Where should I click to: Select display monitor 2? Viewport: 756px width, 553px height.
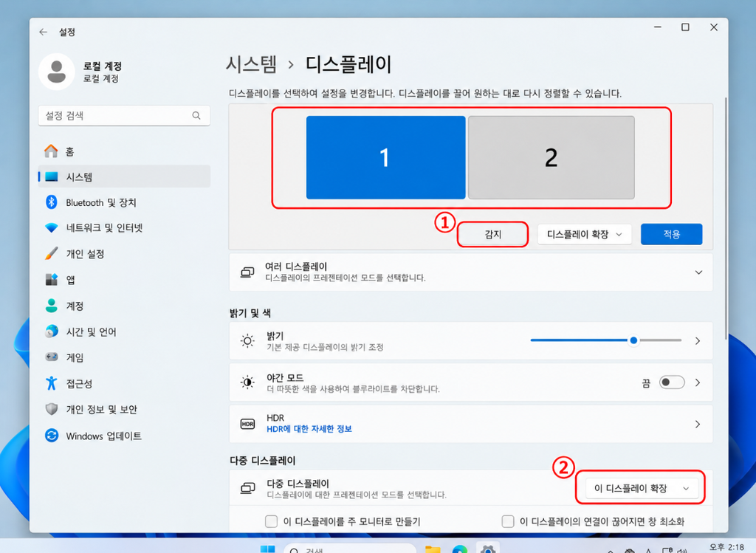(x=551, y=158)
